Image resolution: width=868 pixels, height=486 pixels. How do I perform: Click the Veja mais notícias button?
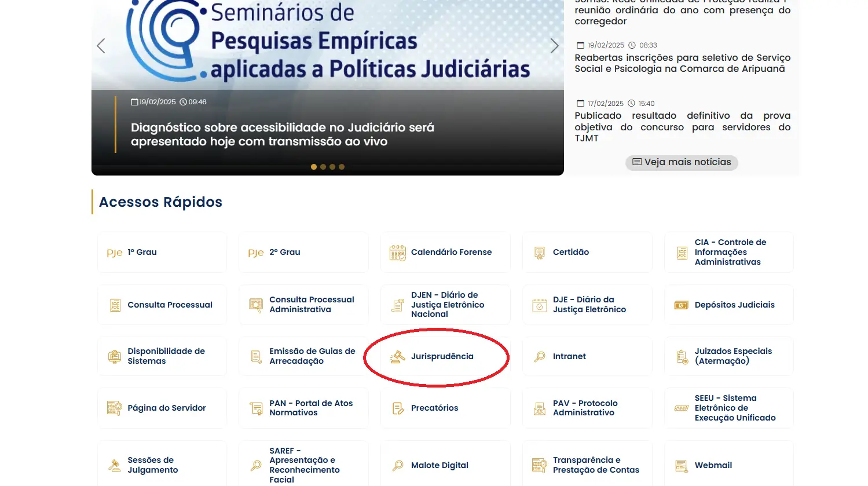click(x=682, y=163)
